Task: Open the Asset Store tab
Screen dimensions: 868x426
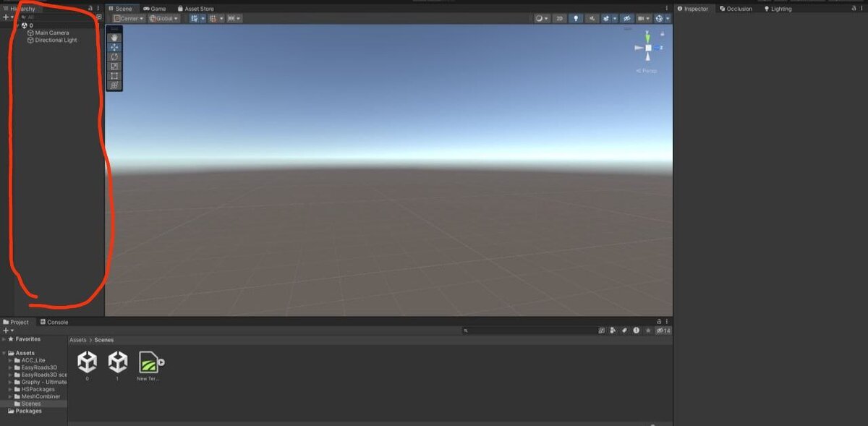Action: (x=195, y=9)
